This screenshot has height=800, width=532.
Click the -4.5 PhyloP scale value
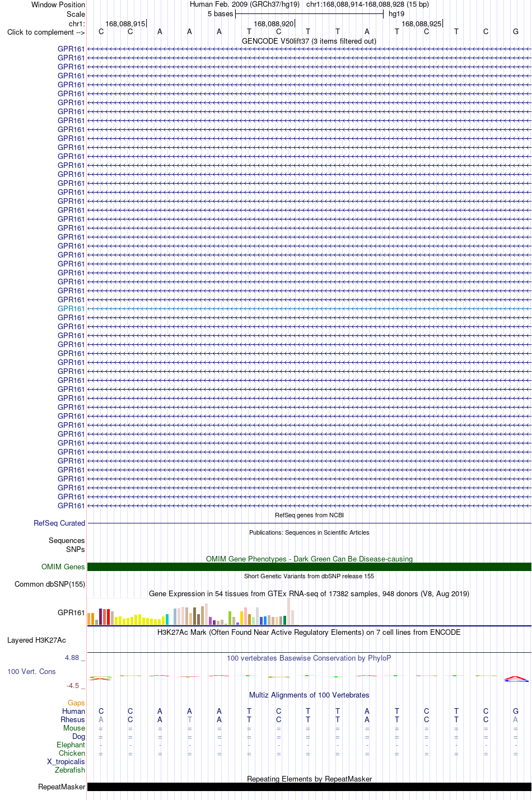[73, 685]
